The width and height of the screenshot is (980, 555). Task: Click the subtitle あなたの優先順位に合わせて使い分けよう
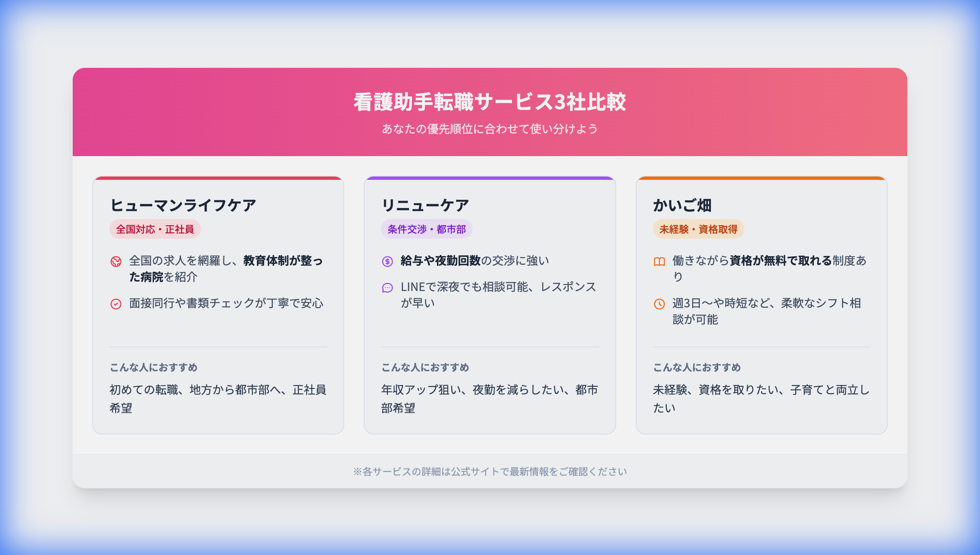(x=490, y=129)
